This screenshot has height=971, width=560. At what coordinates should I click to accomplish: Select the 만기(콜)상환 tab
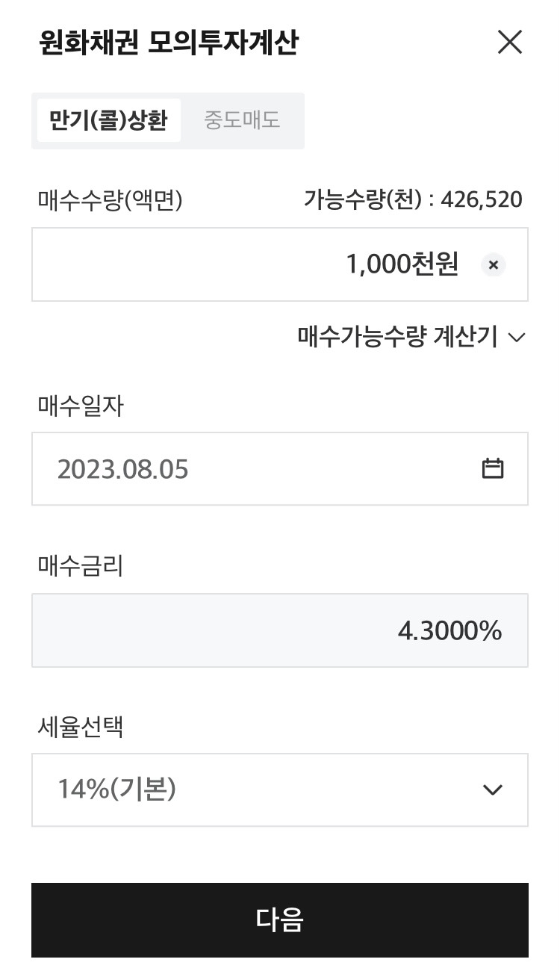(108, 120)
